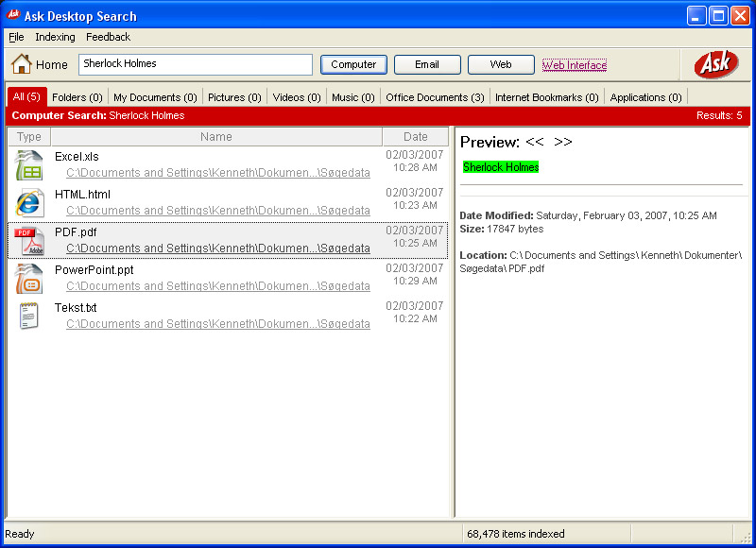This screenshot has height=548, width=756.
Task: Click the Location path in the preview pane
Action: click(x=601, y=262)
